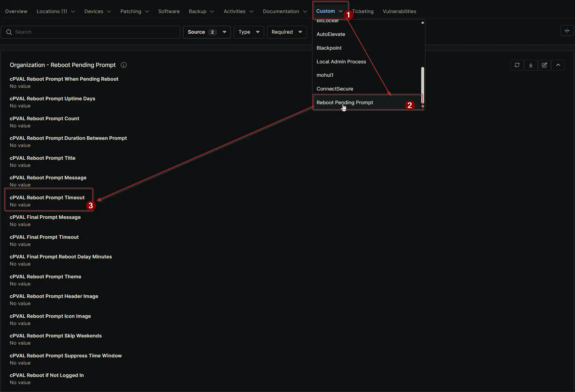Collapse the Reboot Pending Prompt section
The height and width of the screenshot is (392, 575).
point(558,65)
